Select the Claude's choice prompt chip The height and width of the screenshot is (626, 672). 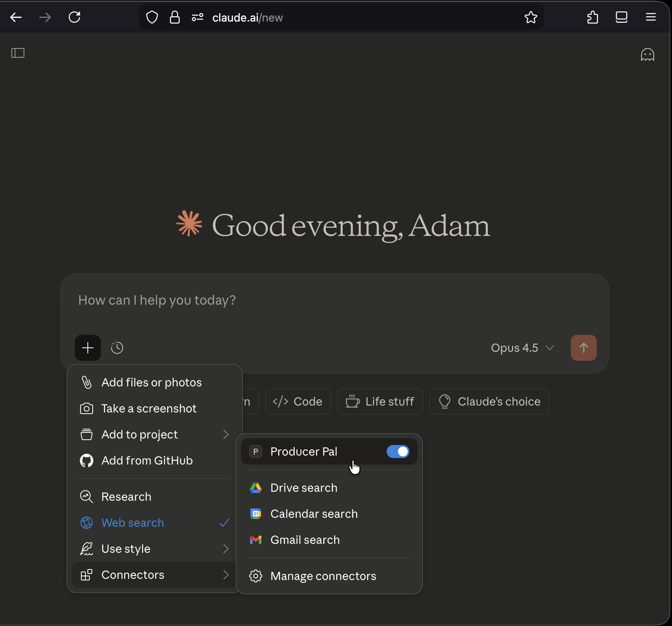point(489,401)
